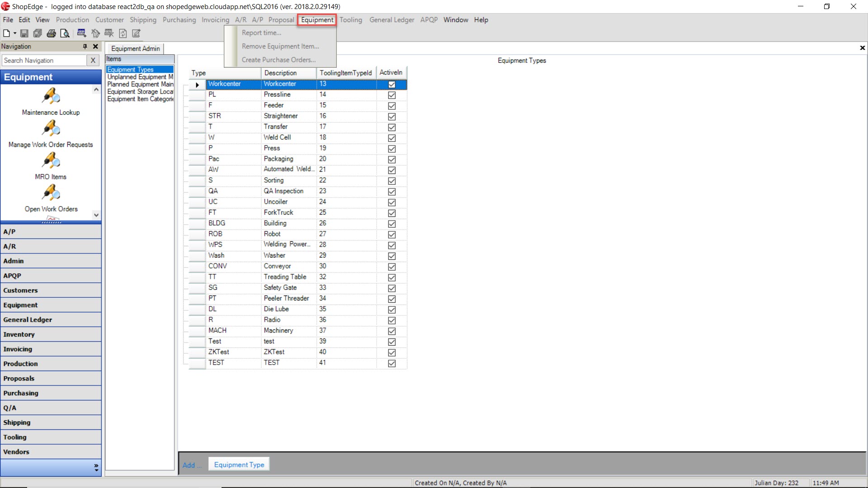Select Equipment menu in menu bar
Screen dimensions: 868x488
pos(317,20)
